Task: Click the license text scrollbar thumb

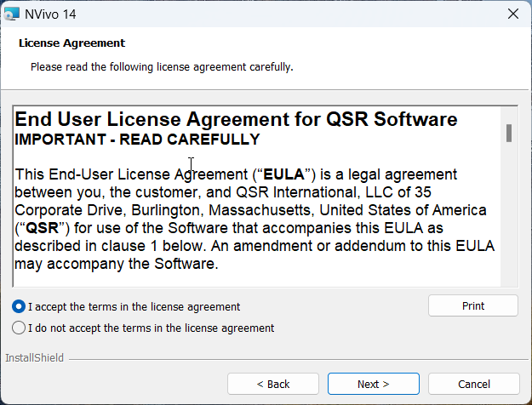Action: [x=509, y=133]
